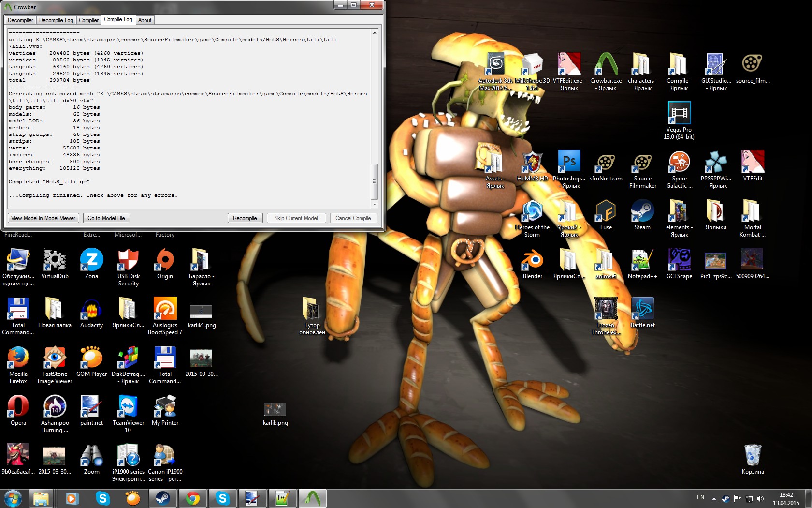Select the Zona desktop icon

tap(91, 264)
